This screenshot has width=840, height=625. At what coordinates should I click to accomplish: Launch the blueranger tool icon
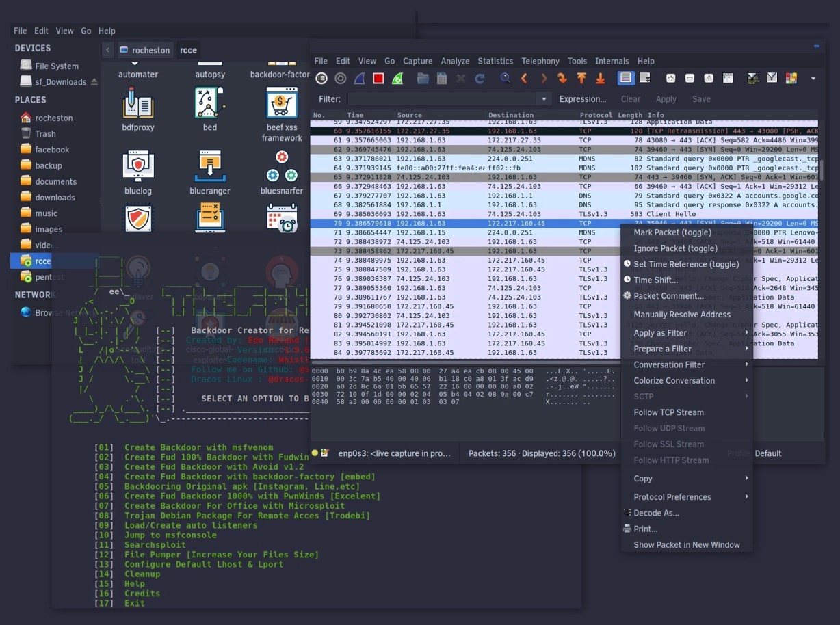click(210, 166)
